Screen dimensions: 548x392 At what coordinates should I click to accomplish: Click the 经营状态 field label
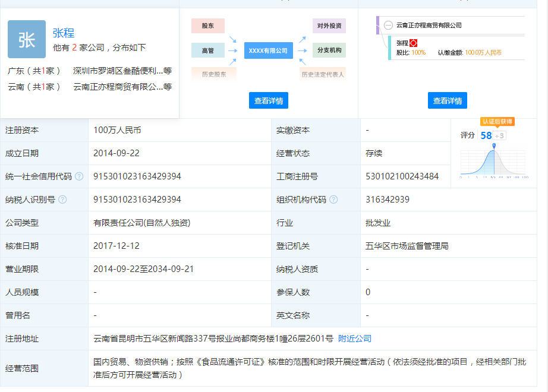click(x=293, y=153)
